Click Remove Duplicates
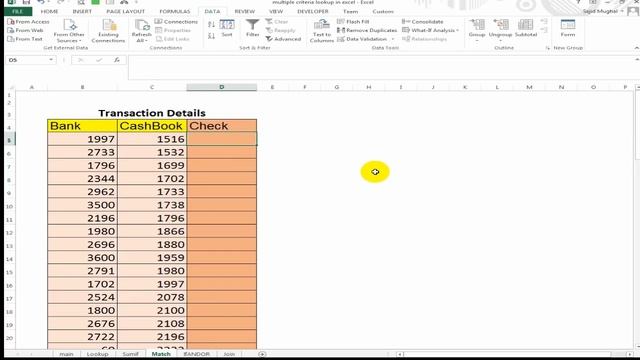Viewport: 640px width, 360px height. (367, 30)
